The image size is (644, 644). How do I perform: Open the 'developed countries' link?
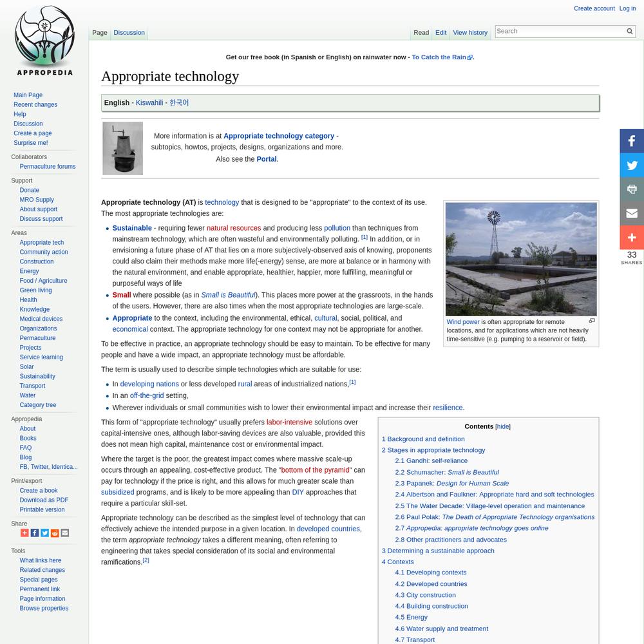[x=328, y=529]
